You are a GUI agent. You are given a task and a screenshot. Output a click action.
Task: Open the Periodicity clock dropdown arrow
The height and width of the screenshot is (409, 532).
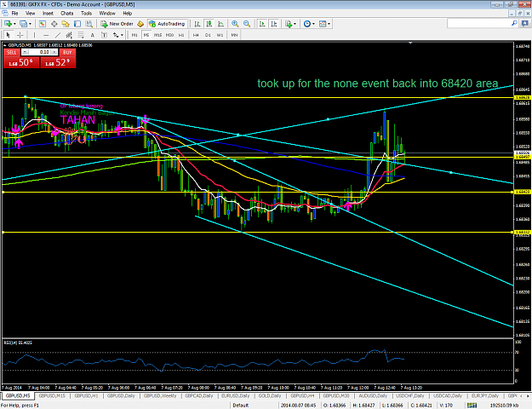click(x=313, y=24)
